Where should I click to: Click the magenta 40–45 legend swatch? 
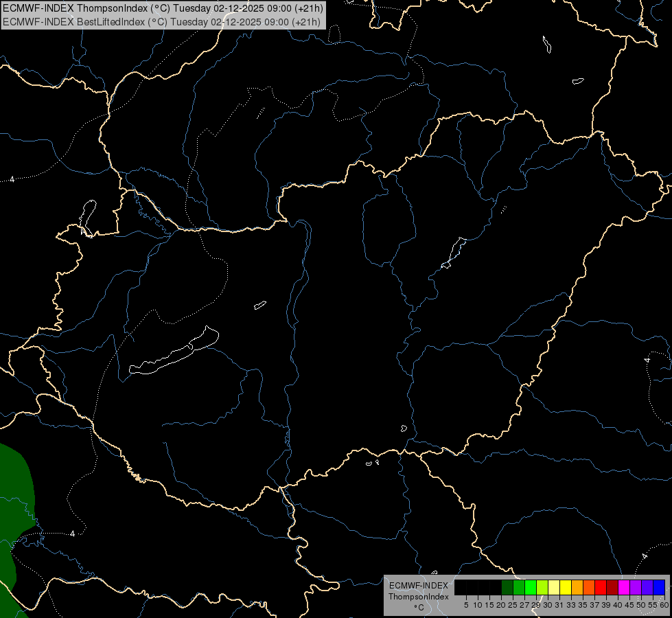(x=624, y=587)
